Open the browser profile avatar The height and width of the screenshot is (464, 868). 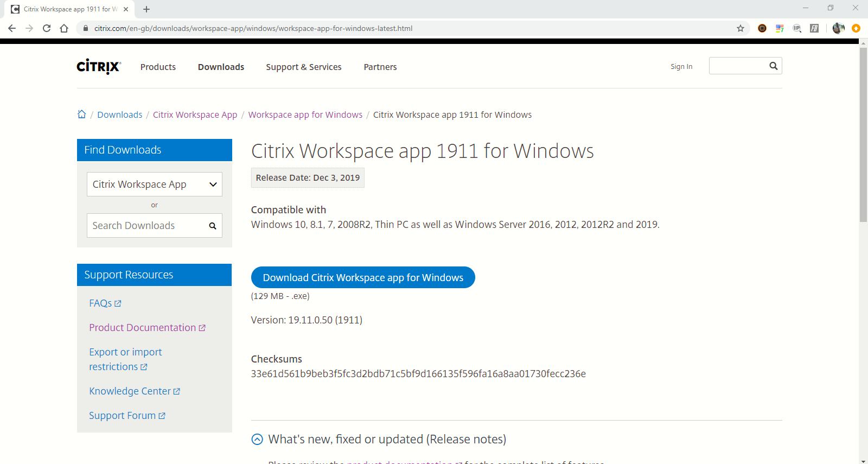pos(838,28)
